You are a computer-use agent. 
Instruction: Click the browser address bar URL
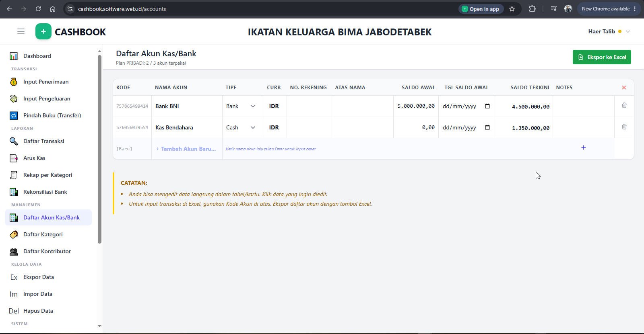click(x=122, y=9)
